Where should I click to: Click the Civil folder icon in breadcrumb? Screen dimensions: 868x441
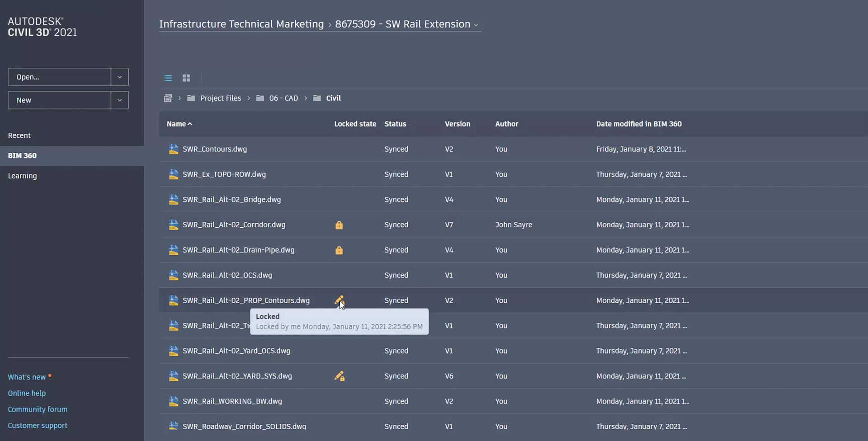tap(317, 98)
